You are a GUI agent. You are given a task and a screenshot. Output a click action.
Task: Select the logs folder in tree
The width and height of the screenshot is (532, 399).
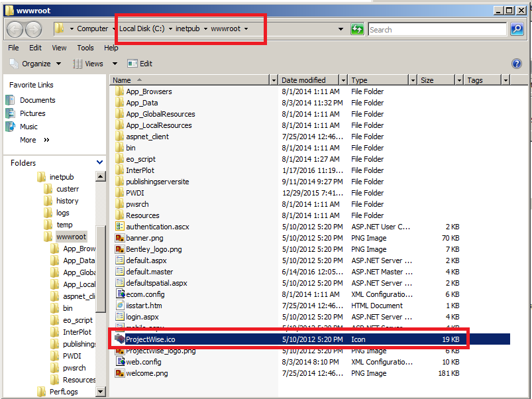click(x=62, y=213)
